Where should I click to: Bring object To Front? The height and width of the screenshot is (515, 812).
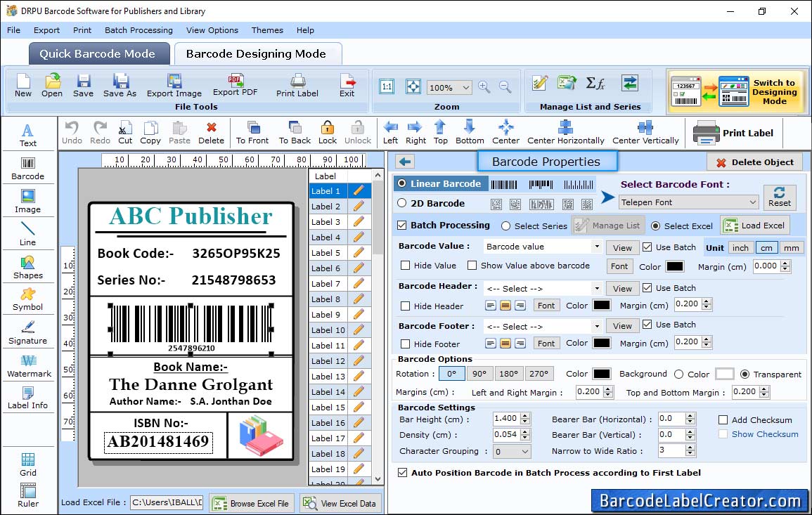pos(252,133)
